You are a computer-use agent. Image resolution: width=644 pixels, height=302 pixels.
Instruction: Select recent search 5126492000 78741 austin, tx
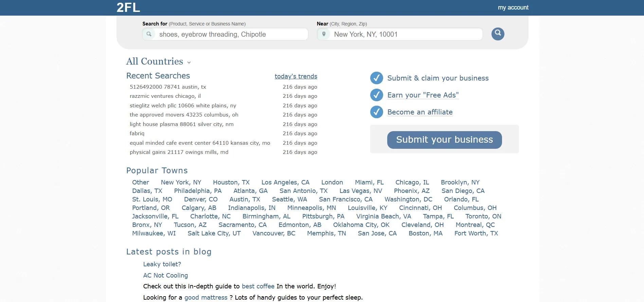click(168, 87)
